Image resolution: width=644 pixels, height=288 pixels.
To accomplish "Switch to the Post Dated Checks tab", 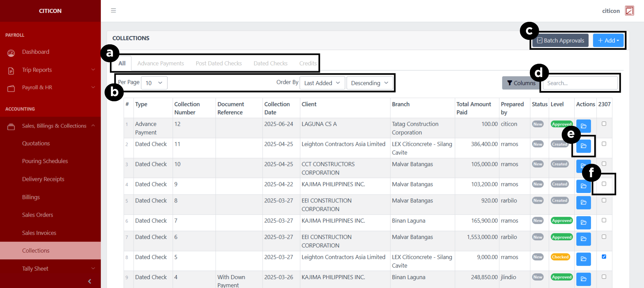I will pyautogui.click(x=219, y=63).
